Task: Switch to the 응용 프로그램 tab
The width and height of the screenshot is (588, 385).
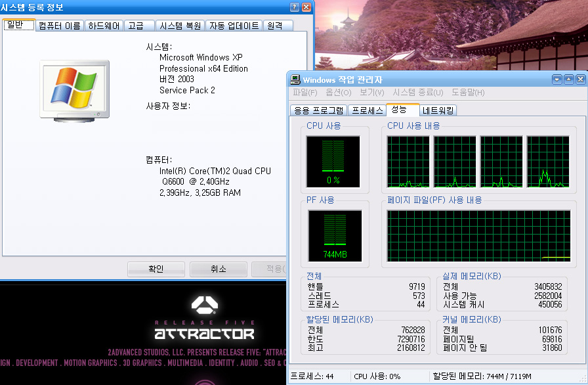Action: point(318,110)
